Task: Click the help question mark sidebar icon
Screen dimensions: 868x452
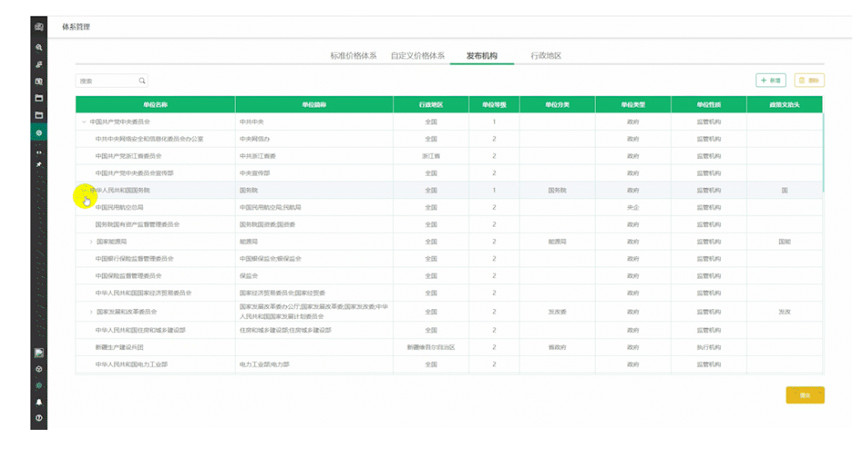Action: point(39,418)
